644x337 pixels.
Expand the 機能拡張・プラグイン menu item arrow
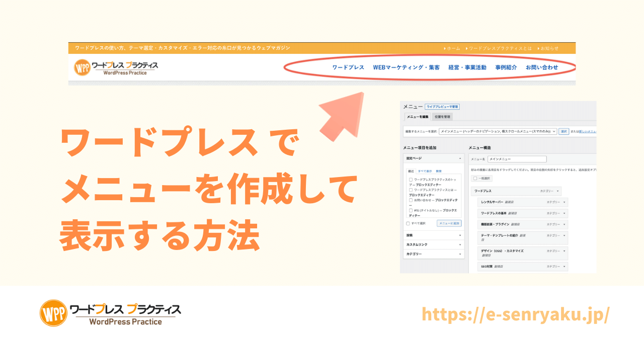tap(565, 224)
